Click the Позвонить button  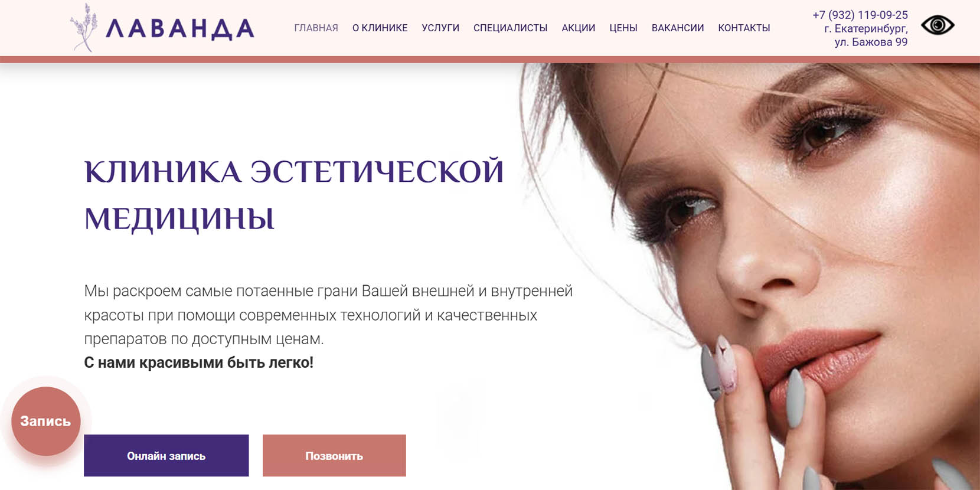click(334, 456)
